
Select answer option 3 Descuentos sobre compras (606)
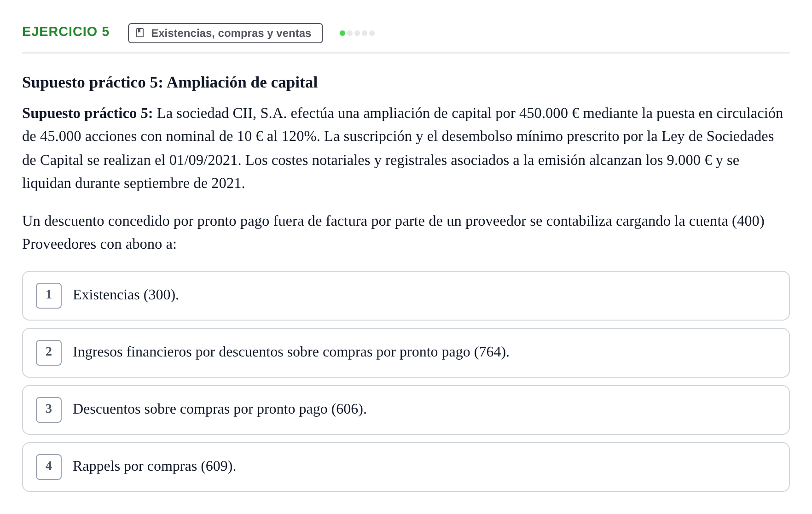[x=406, y=410]
